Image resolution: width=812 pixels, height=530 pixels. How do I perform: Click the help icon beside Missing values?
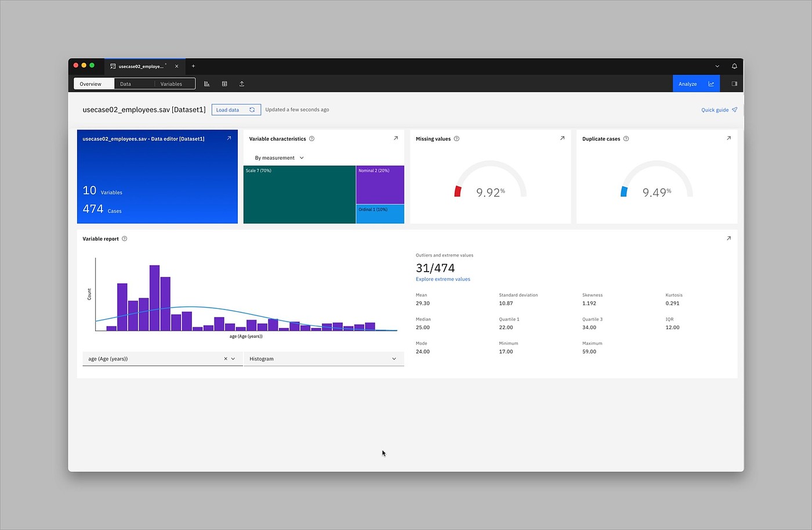456,139
